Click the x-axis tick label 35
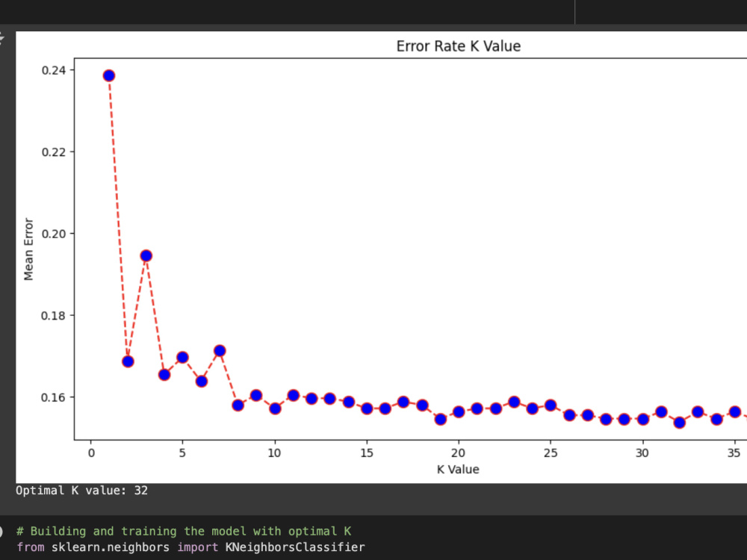Image resolution: width=747 pixels, height=560 pixels. point(734,453)
